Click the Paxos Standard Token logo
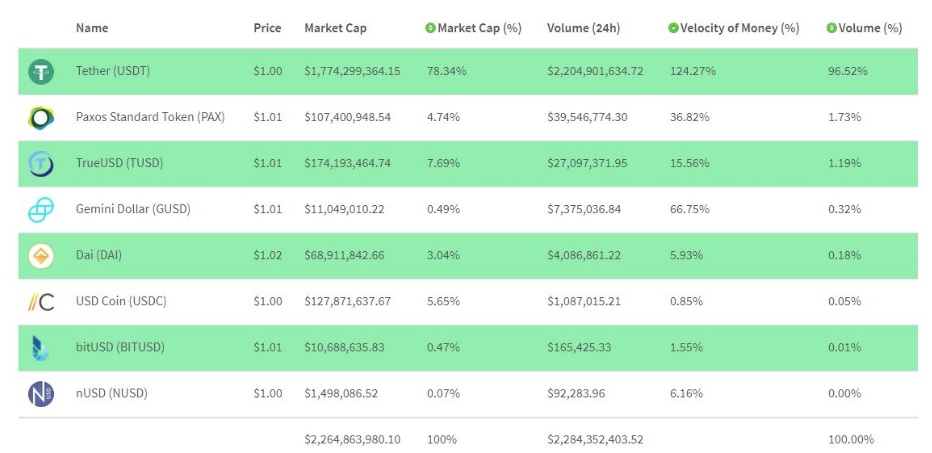This screenshot has width=932, height=453. (41, 118)
